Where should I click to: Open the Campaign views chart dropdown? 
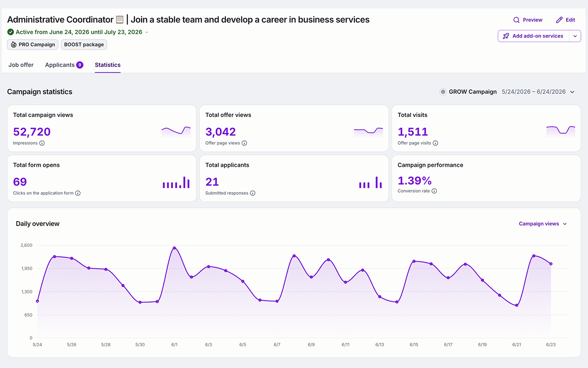click(543, 224)
